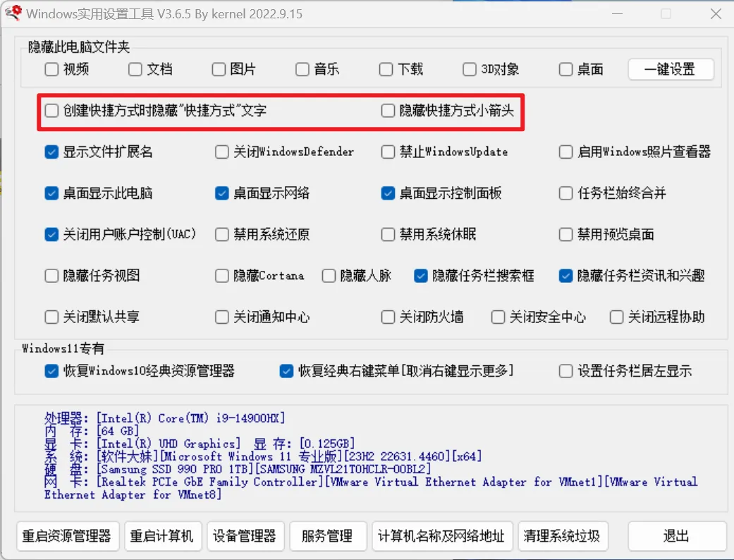Enable 关闭防火墙 checkbox
Viewport: 734px width, 560px height.
click(388, 317)
